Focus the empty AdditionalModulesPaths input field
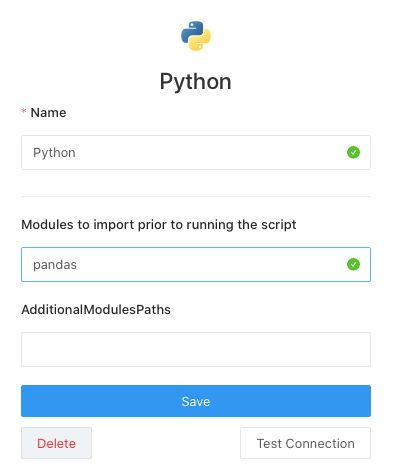Screen dimensions: 400x475 point(196,349)
